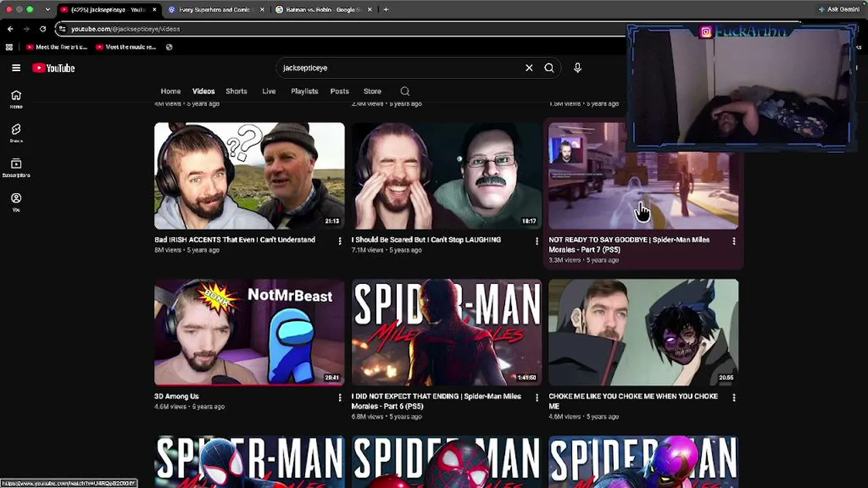The width and height of the screenshot is (868, 488).
Task: Open the channel Live tab
Action: [x=269, y=91]
